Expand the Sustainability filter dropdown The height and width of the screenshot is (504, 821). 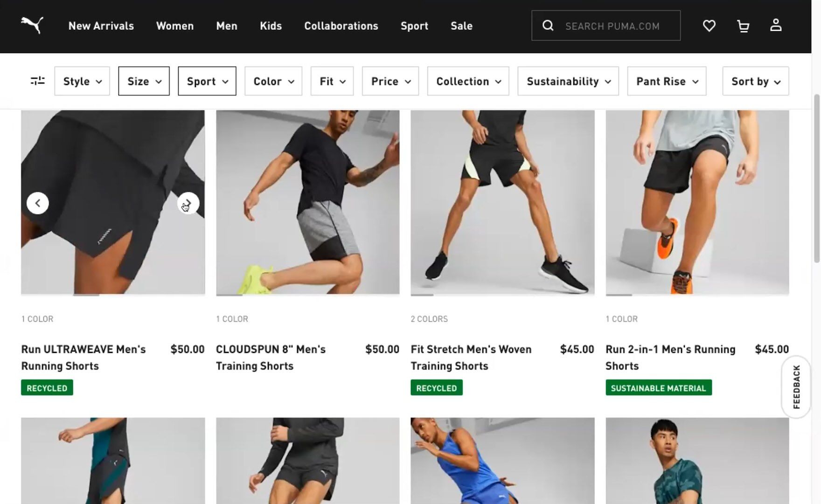pos(568,81)
